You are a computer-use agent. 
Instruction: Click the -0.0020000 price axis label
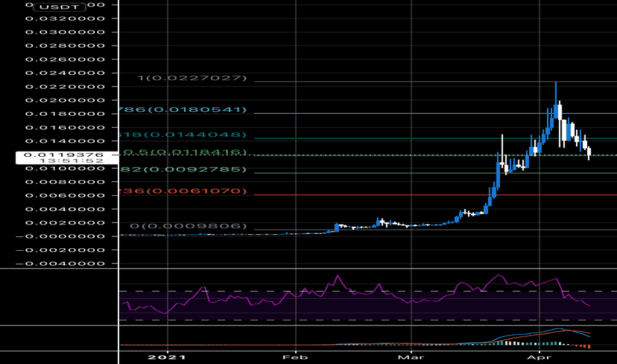pos(60,250)
